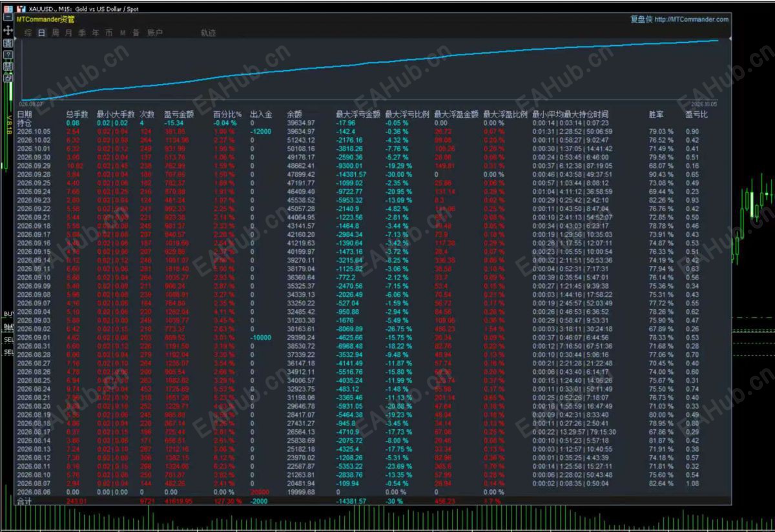This screenshot has height=532, width=775.
Task: Click the minus collapse icon in left strip
Action: click(8, 18)
